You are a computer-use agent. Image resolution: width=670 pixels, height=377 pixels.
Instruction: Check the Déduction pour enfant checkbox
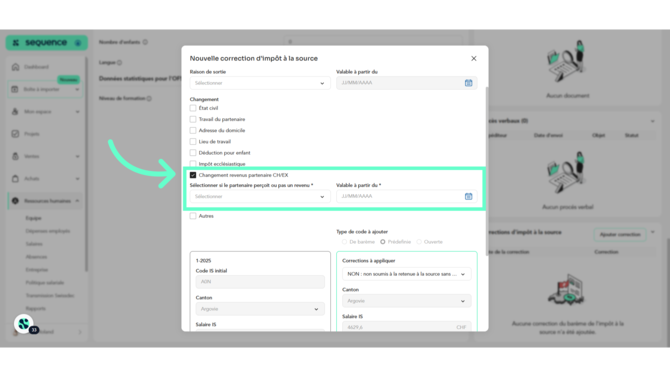coord(193,153)
